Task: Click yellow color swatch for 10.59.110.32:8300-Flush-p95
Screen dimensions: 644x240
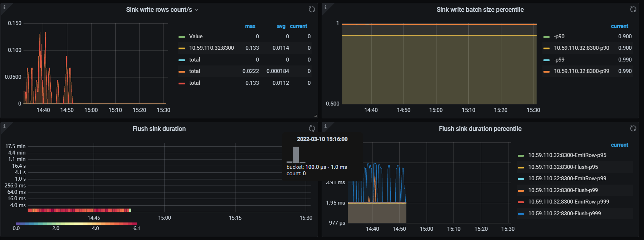Action: [x=521, y=167]
